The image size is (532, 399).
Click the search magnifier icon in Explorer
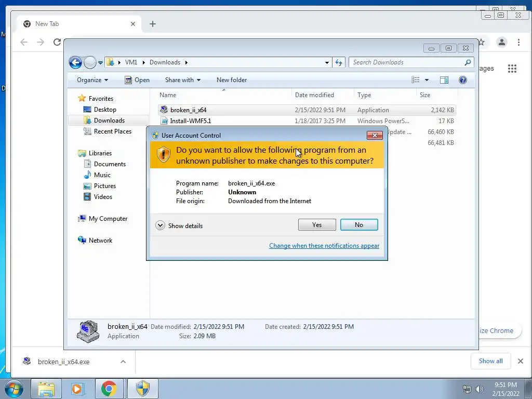coord(468,62)
